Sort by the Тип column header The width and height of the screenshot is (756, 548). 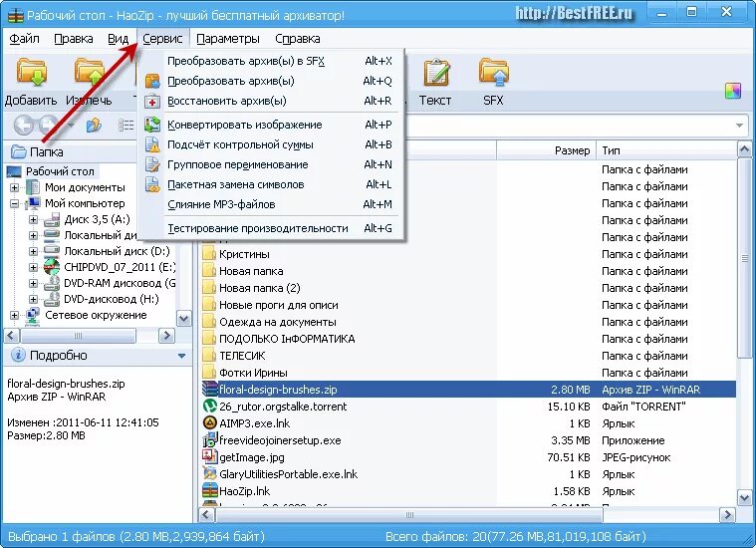[x=666, y=150]
